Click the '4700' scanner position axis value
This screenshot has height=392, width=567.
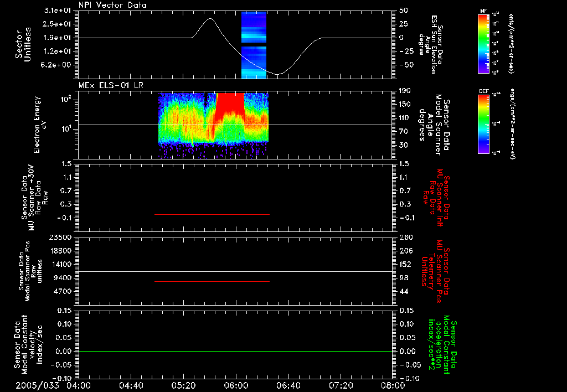[63, 291]
